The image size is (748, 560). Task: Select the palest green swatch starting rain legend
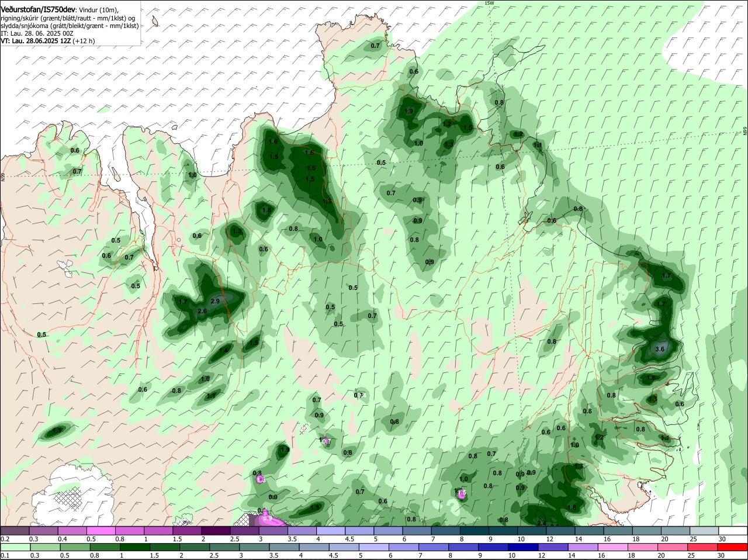[x=15, y=547]
